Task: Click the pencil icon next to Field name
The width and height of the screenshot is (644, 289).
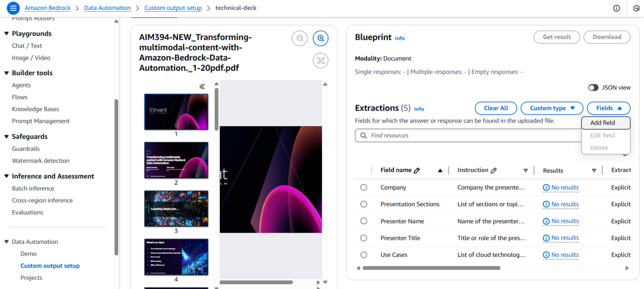Action: pos(417,170)
